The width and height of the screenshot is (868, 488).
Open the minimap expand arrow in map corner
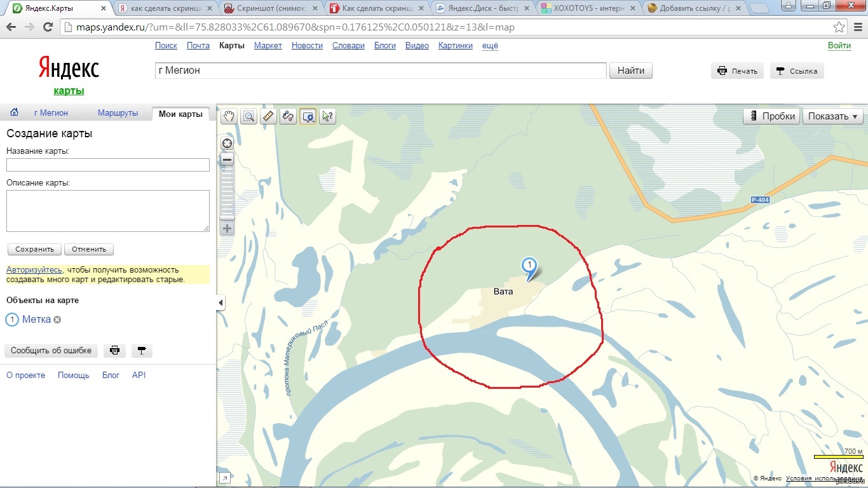pos(224,478)
